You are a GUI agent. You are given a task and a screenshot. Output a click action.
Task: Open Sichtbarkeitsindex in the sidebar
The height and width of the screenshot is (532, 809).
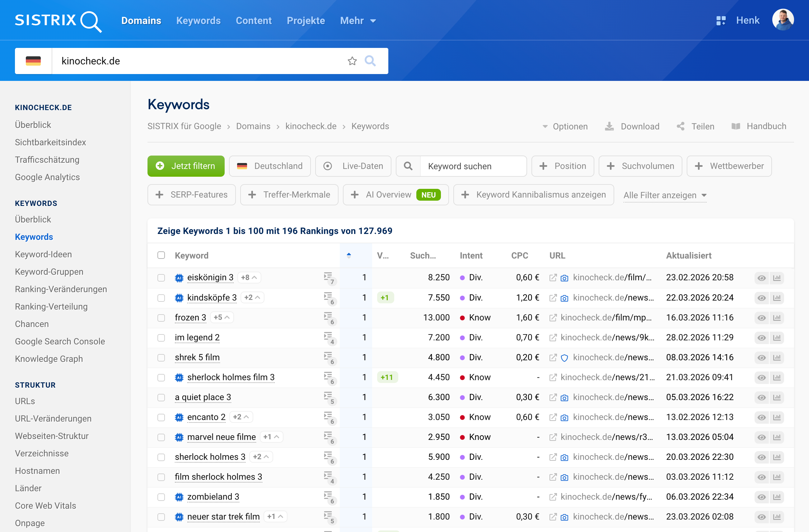[50, 142]
